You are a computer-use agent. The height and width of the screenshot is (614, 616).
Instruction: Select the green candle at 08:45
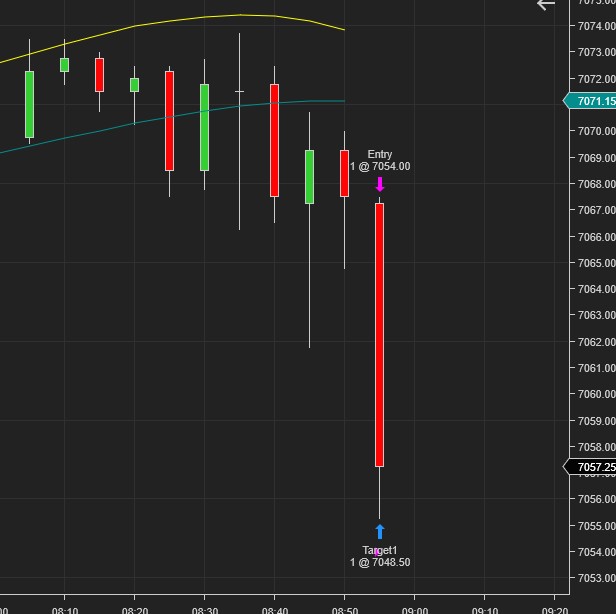(310, 177)
